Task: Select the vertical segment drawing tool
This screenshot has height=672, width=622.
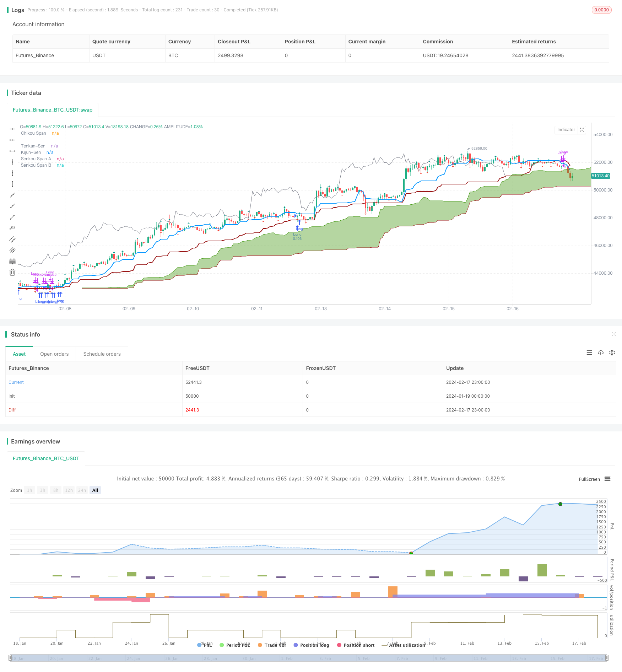Action: (12, 184)
